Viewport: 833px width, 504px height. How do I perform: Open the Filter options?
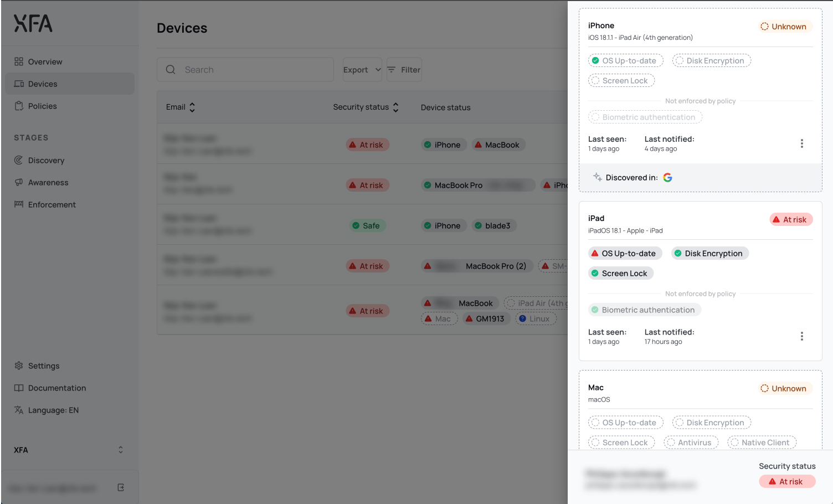click(404, 70)
